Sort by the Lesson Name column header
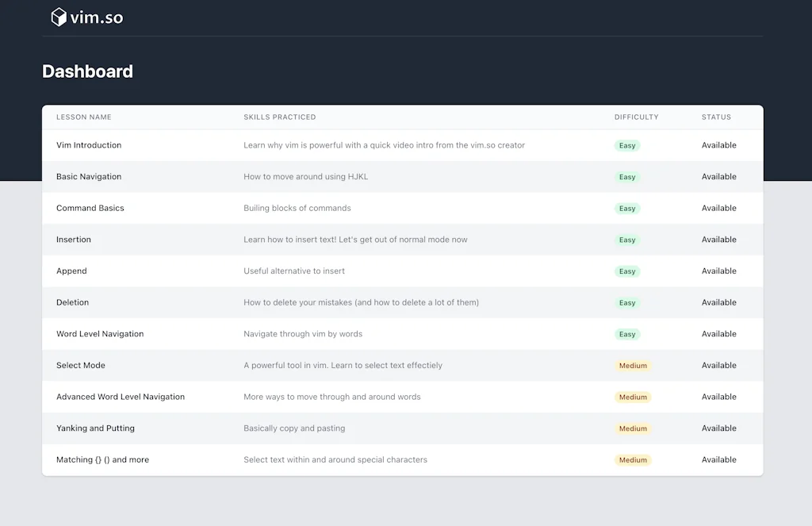 click(x=83, y=117)
